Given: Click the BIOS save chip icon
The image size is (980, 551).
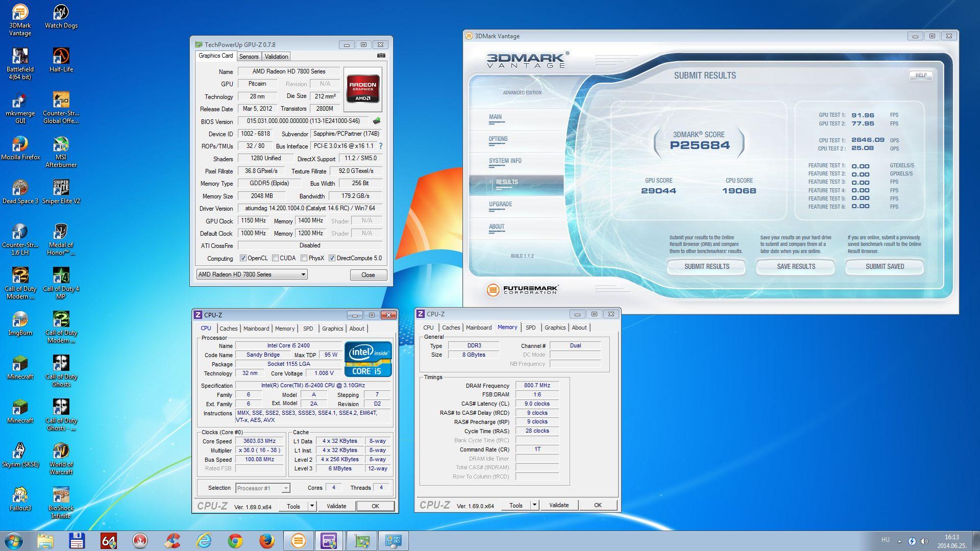Looking at the screenshot, I should pyautogui.click(x=377, y=121).
